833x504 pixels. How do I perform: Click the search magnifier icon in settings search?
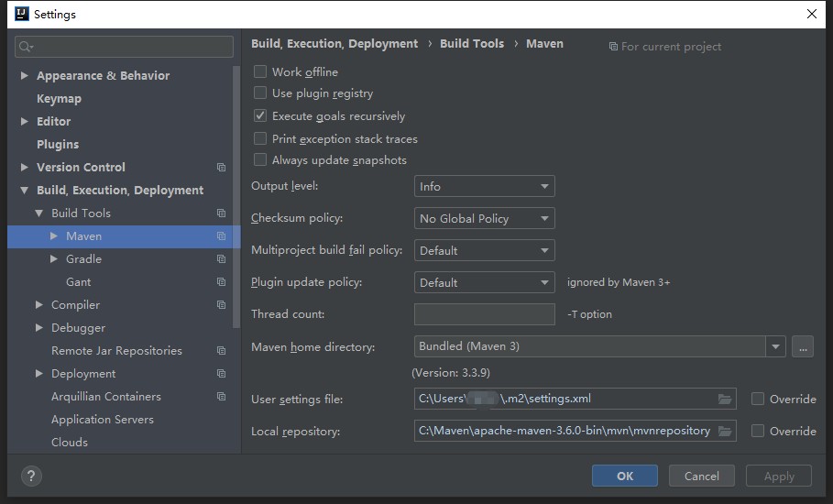pyautogui.click(x=25, y=47)
